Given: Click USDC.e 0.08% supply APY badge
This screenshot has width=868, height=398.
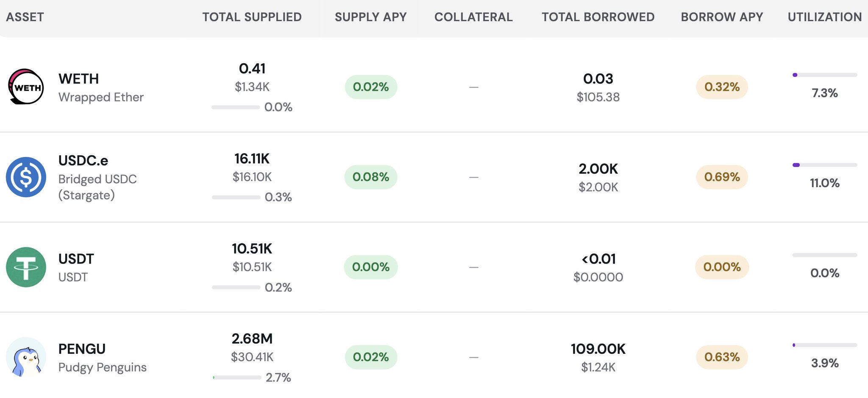Looking at the screenshot, I should click(x=371, y=177).
